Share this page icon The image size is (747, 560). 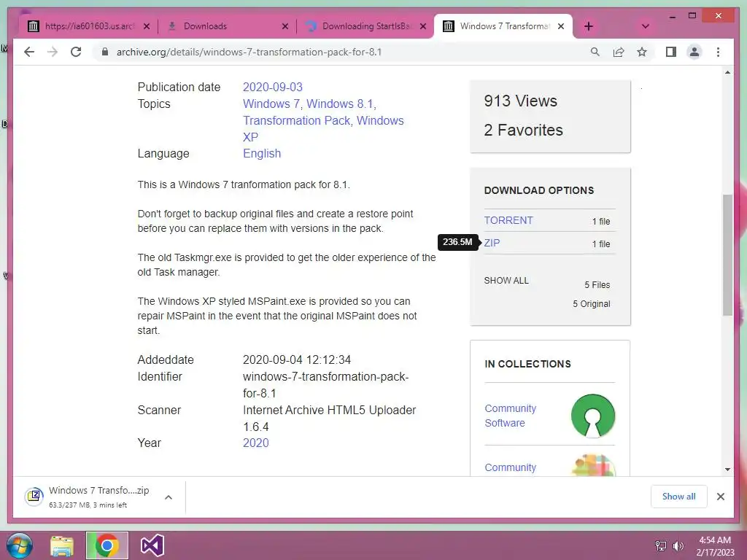click(x=619, y=52)
